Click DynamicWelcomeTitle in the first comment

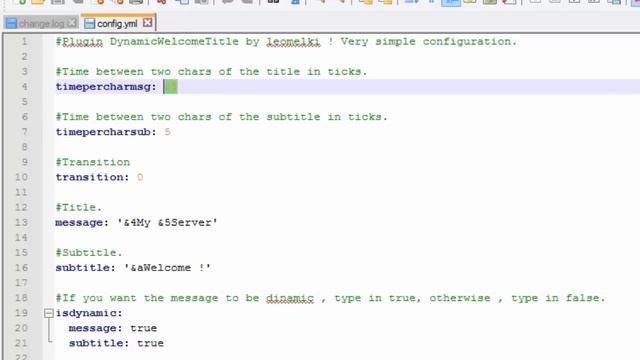(174, 42)
